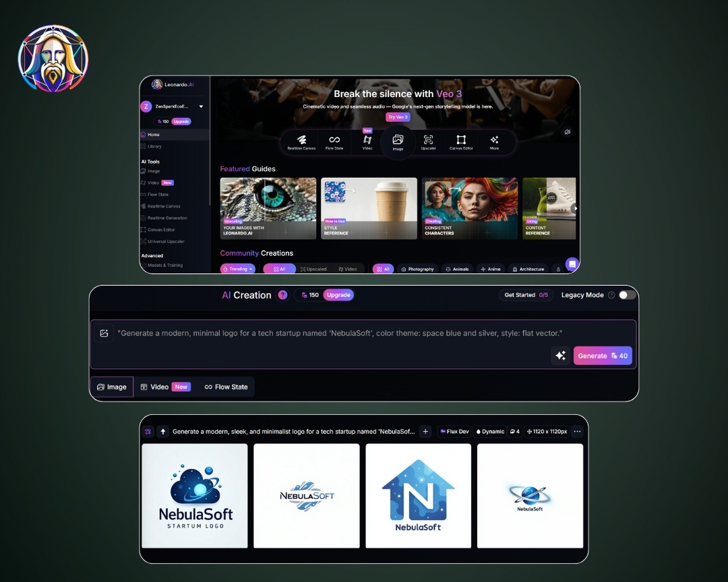Expand the ZenSpark account dropdown arrow
This screenshot has width=728, height=582.
[201, 106]
